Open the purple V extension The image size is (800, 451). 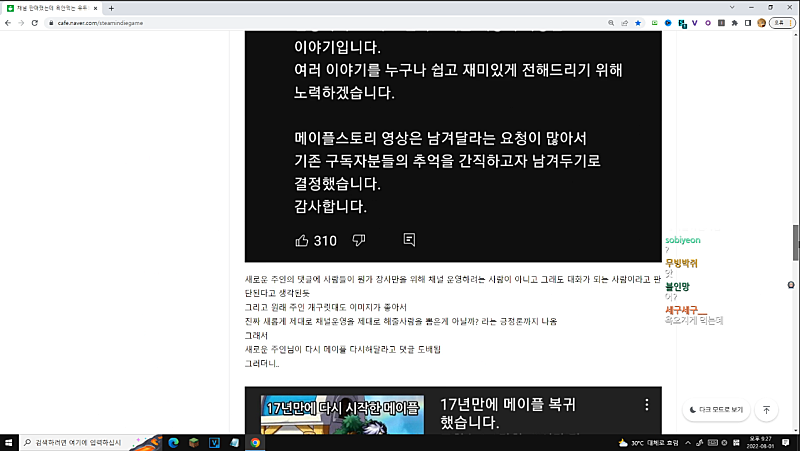point(695,23)
